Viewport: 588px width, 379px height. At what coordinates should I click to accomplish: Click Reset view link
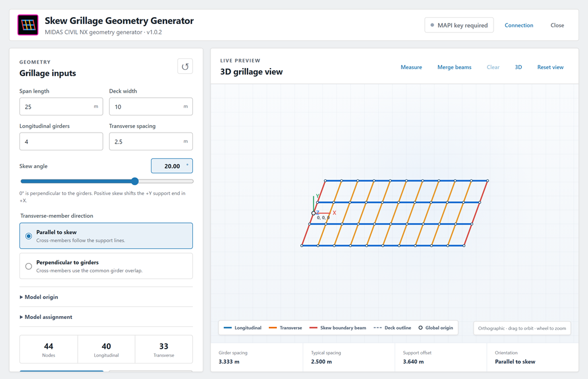(x=550, y=67)
